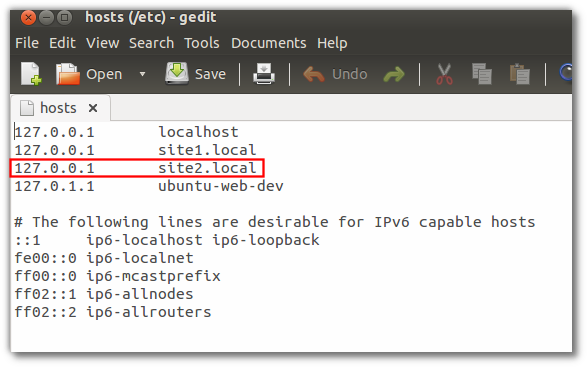Close the hosts tab

tap(93, 108)
